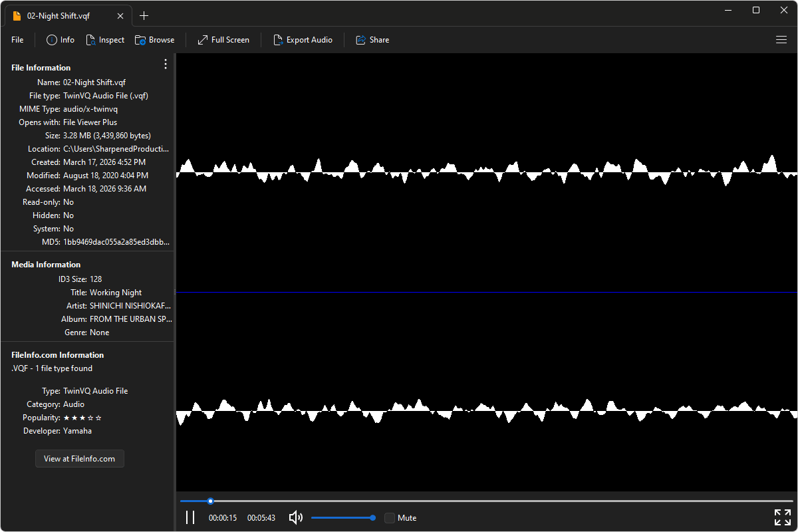Open the Share options
The width and height of the screenshot is (798, 532).
point(372,39)
